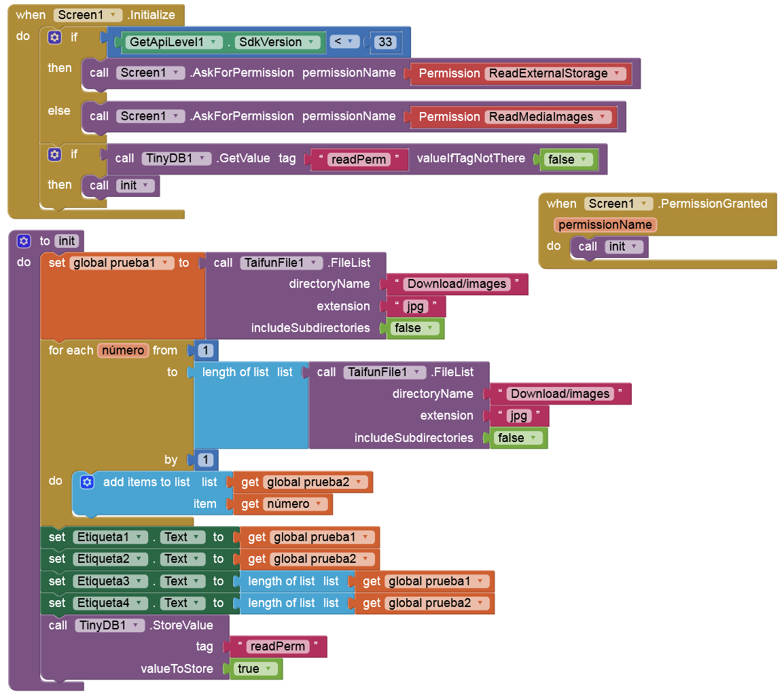Click the 'init' name field of the procedure definition
This screenshot has height=700, width=784.
coord(67,241)
